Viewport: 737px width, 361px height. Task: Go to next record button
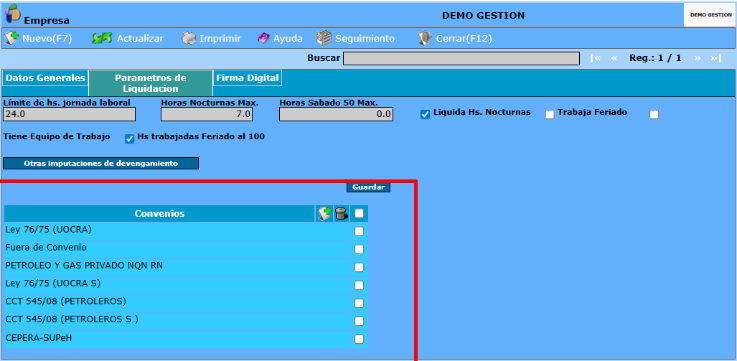coord(698,58)
